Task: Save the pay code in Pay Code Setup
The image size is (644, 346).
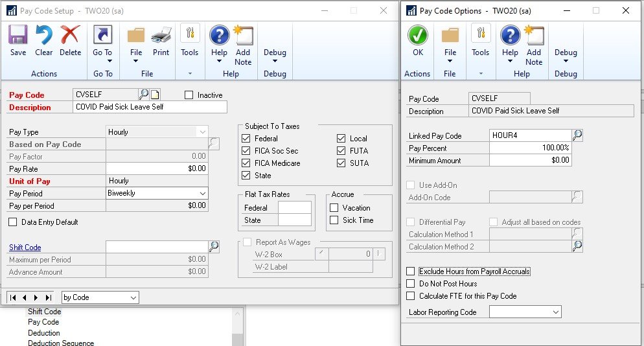Action: [18, 41]
